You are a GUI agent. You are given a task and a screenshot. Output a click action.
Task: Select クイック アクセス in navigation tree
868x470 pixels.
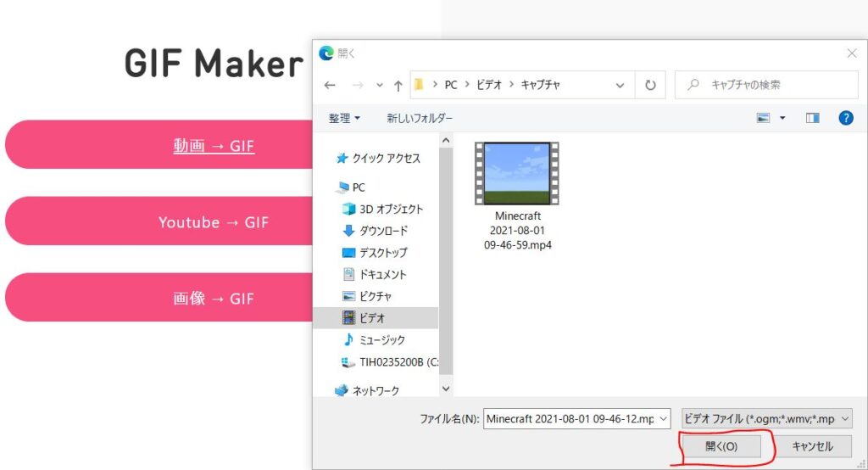coord(386,159)
